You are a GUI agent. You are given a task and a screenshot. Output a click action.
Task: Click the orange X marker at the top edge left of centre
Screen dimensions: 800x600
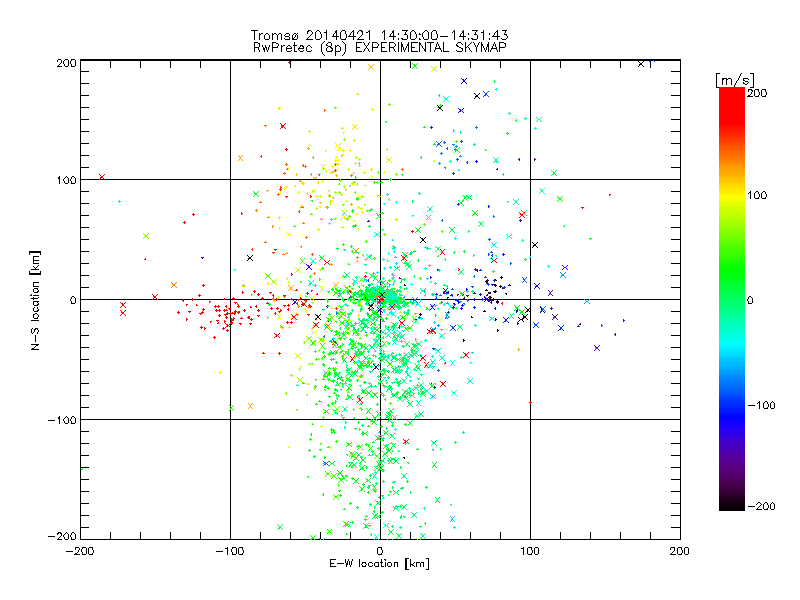click(x=371, y=67)
